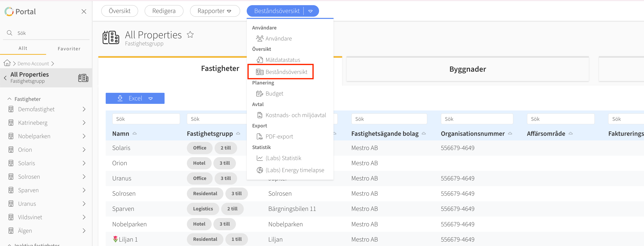Click the home icon in breadcrumb
The image size is (644, 246).
[7, 63]
